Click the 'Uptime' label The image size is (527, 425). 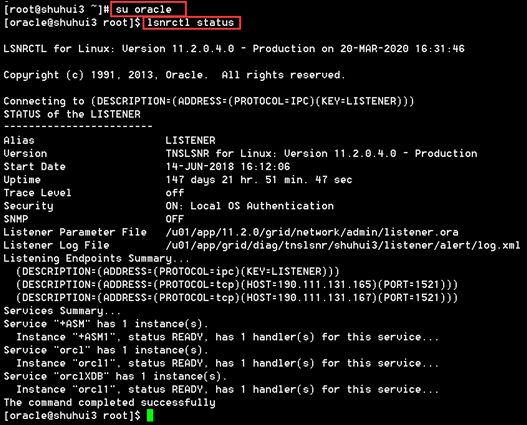[22, 180]
